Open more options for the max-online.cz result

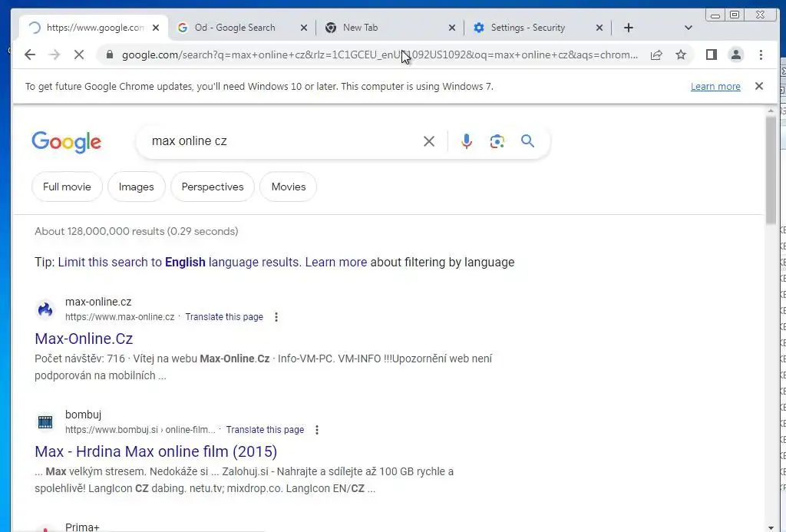click(276, 317)
